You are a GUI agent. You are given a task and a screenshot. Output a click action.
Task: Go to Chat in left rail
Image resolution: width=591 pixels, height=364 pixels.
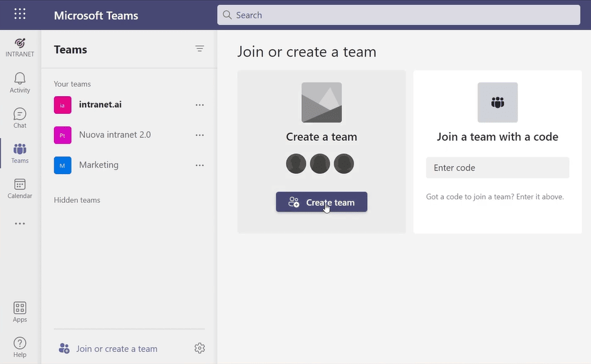coord(20,118)
